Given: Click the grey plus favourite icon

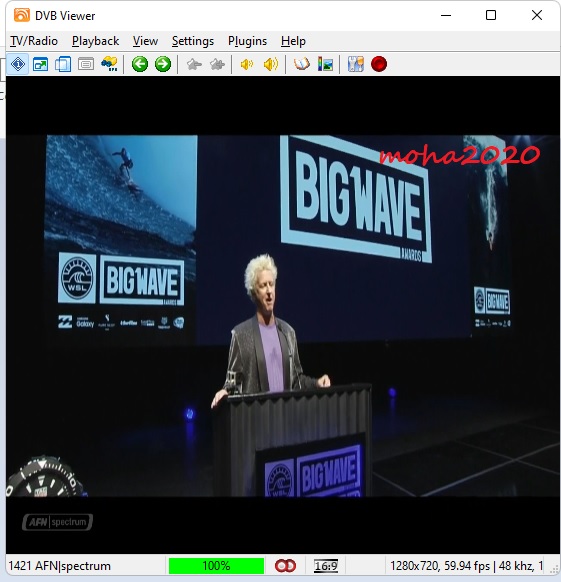Looking at the screenshot, I should pyautogui.click(x=217, y=64).
